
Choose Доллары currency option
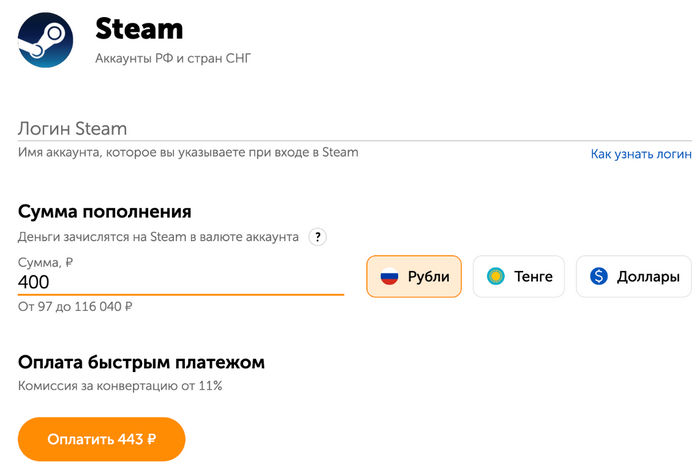[x=634, y=276]
